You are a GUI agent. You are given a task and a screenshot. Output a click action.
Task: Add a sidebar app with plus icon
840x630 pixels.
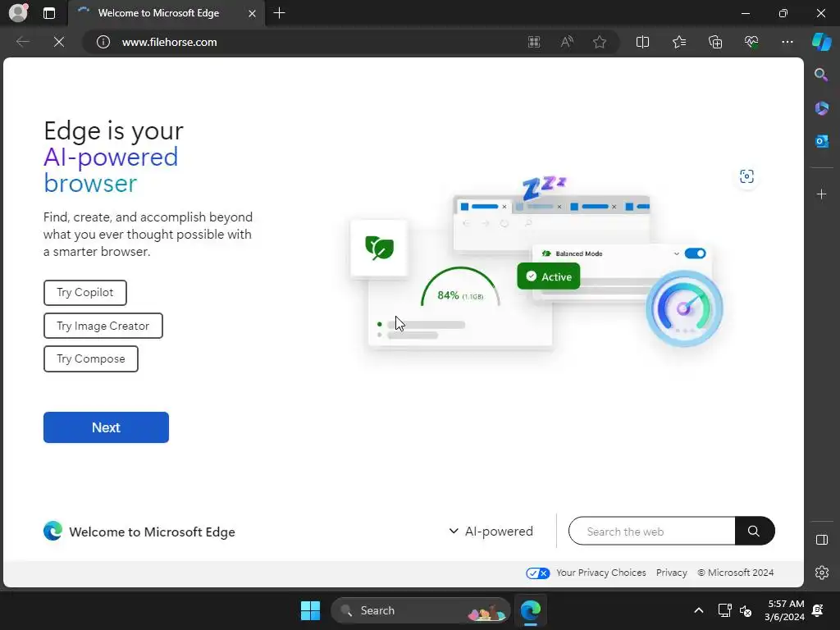pyautogui.click(x=821, y=194)
